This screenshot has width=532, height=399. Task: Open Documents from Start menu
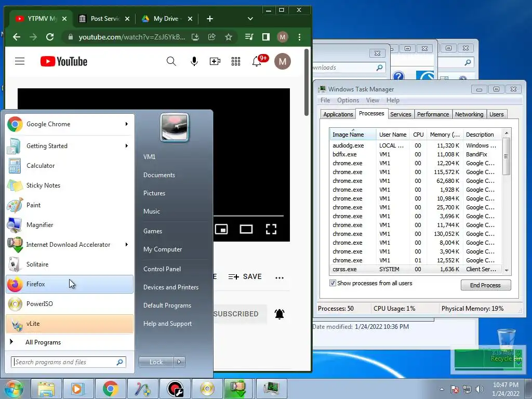159,175
